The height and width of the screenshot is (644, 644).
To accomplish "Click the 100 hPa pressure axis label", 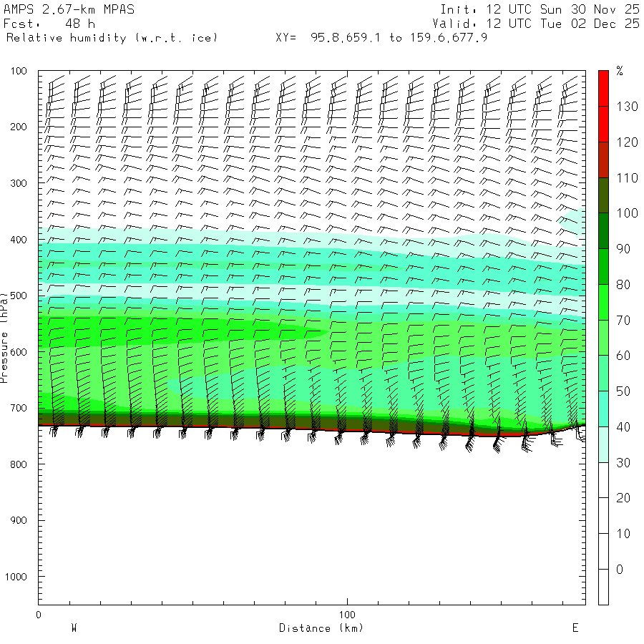I will point(19,71).
